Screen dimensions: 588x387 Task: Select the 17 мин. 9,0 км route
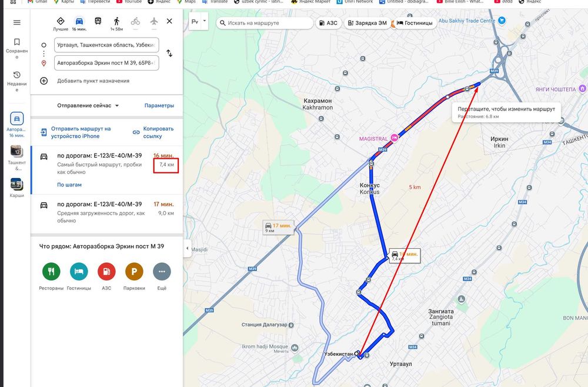(x=107, y=212)
